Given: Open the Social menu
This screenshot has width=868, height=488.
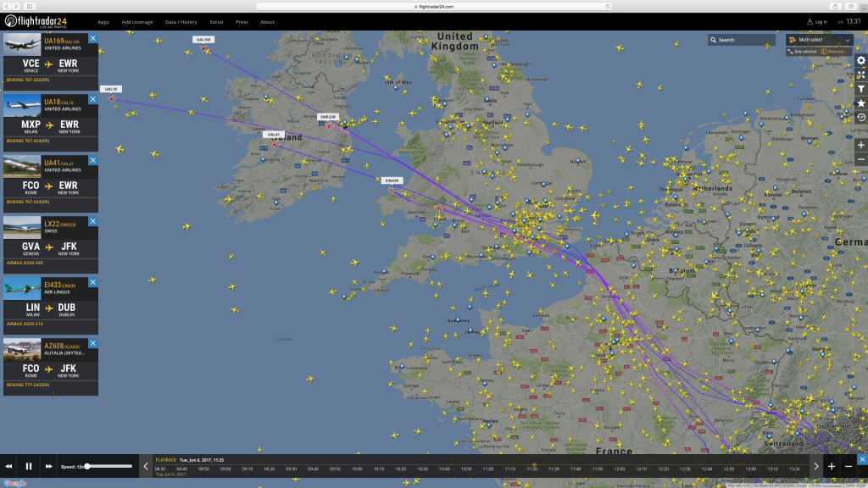Looking at the screenshot, I should click(216, 22).
